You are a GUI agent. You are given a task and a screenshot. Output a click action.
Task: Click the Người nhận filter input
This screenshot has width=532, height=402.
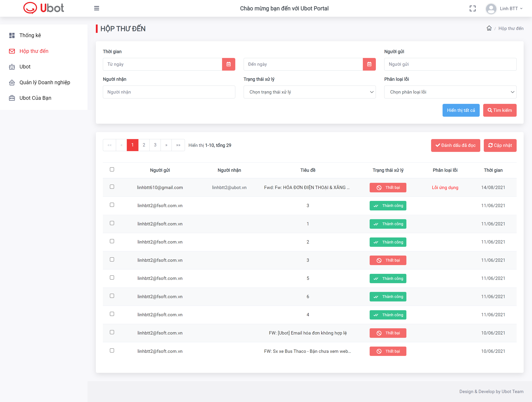click(x=169, y=92)
